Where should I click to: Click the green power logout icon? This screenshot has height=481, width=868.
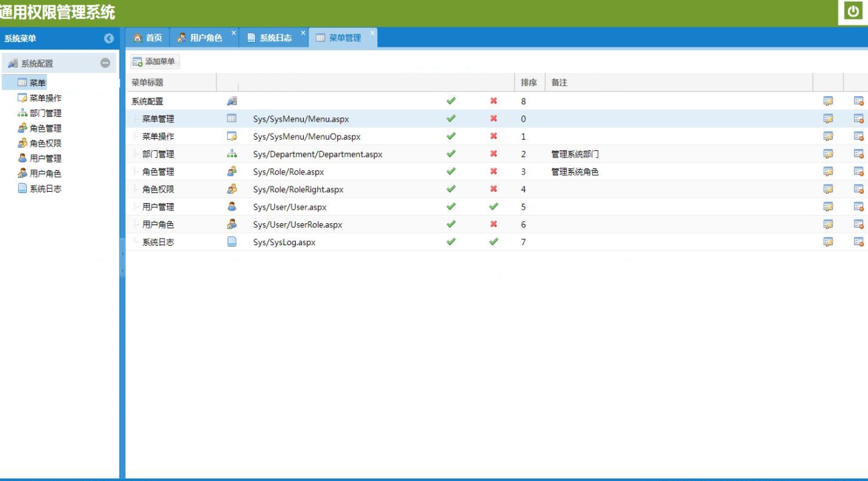853,11
